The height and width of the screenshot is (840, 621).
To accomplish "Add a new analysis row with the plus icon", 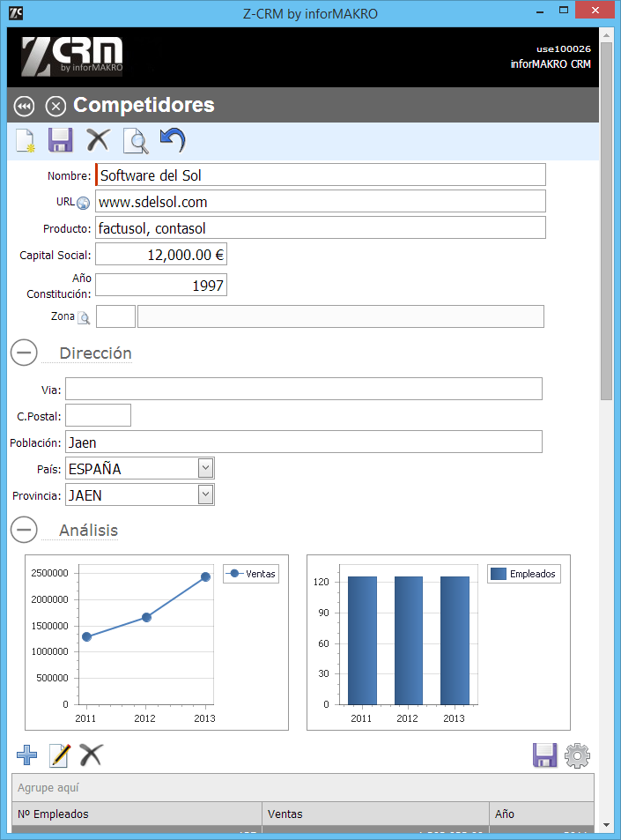I will tap(26, 755).
